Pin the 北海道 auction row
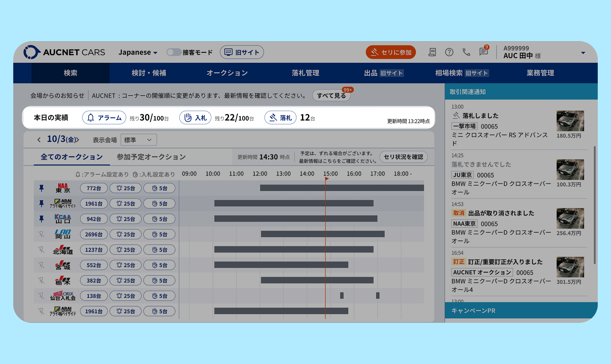611x364 pixels. (x=42, y=250)
